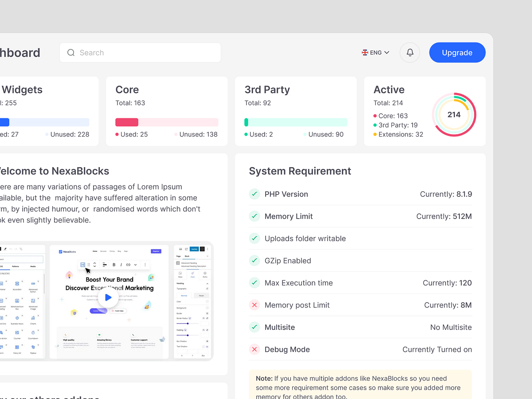Click the "Core: 163" legend in Active card

tap(391, 116)
